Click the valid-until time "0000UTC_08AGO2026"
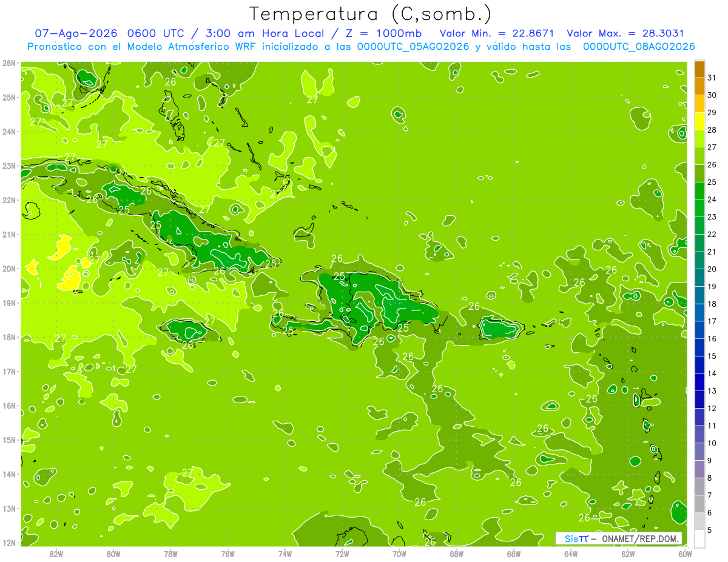 point(639,47)
